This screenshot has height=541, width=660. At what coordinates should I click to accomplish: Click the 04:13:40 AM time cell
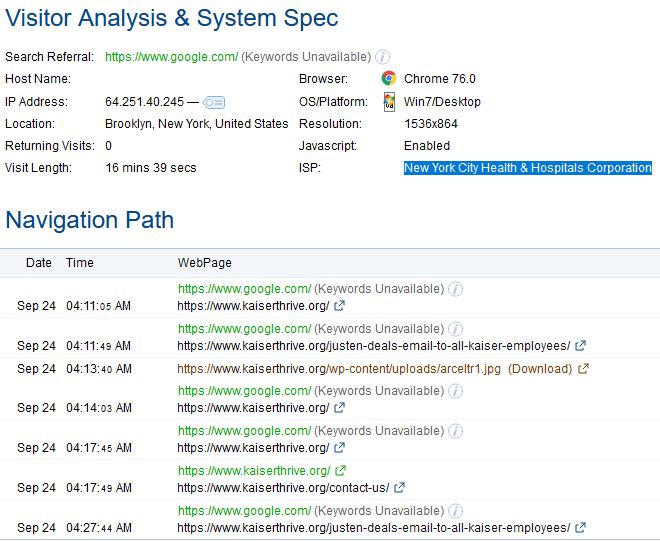[x=99, y=369]
